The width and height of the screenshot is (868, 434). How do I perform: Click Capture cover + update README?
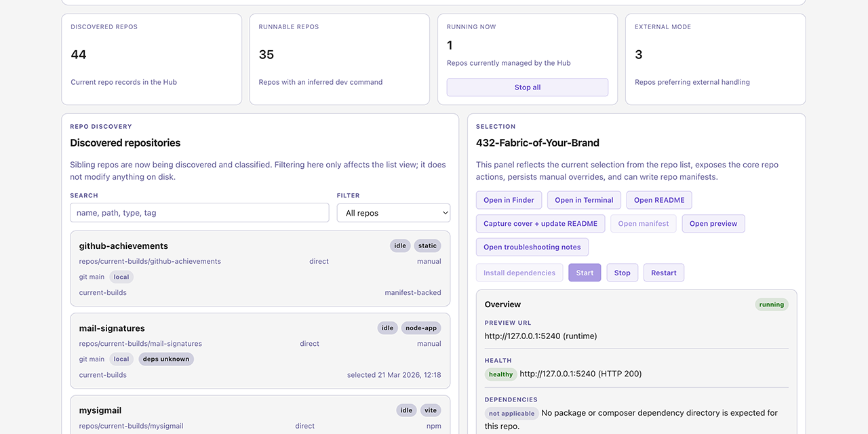tap(540, 224)
